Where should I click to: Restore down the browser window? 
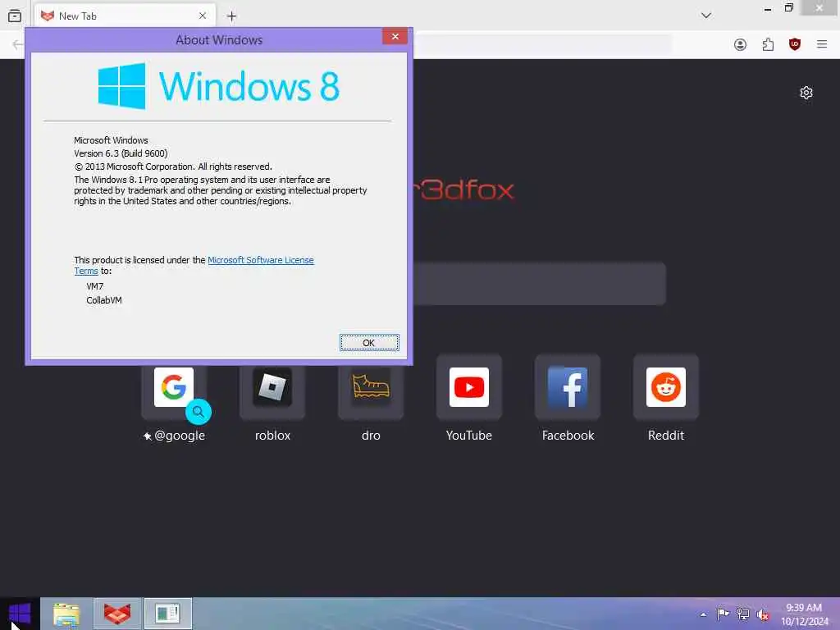pyautogui.click(x=788, y=8)
